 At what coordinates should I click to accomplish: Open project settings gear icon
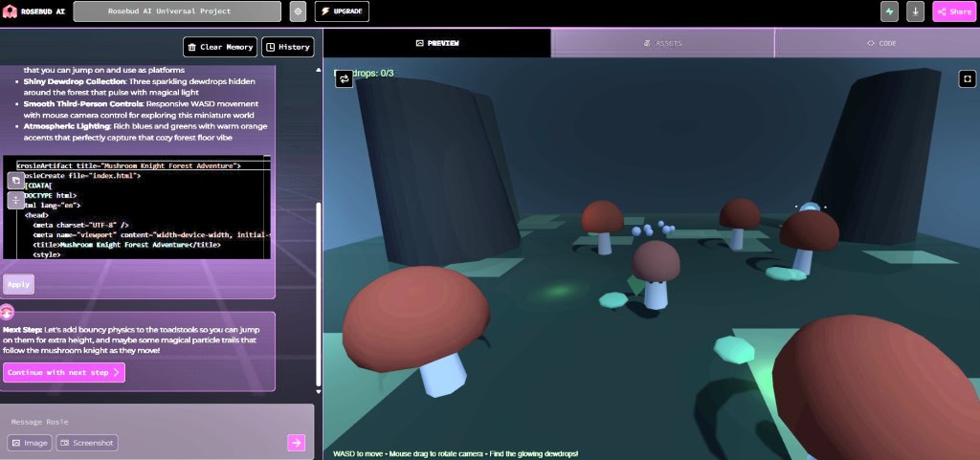pos(298,11)
